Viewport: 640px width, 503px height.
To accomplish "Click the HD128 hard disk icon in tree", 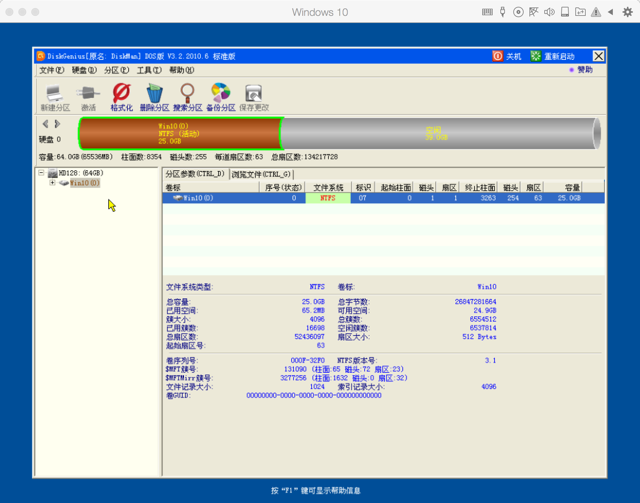I will click(53, 173).
